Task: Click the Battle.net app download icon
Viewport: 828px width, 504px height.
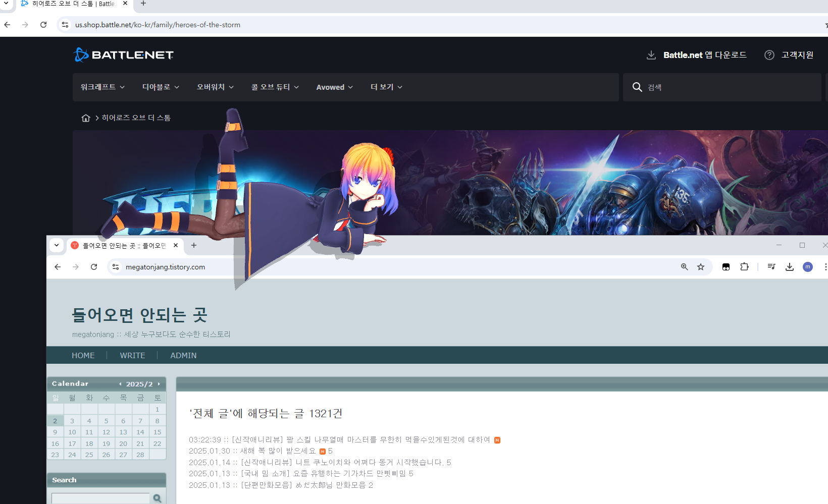Action: [x=651, y=55]
